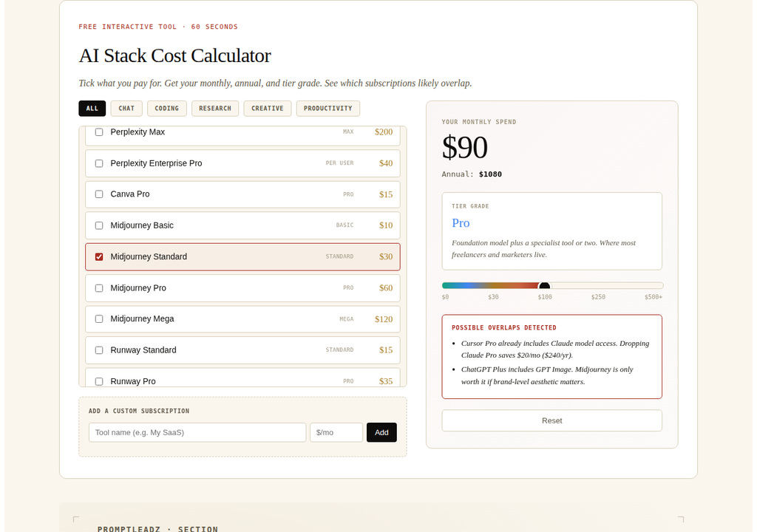The image size is (757, 532).
Task: Focus the Tool name input field
Action: [x=197, y=432]
